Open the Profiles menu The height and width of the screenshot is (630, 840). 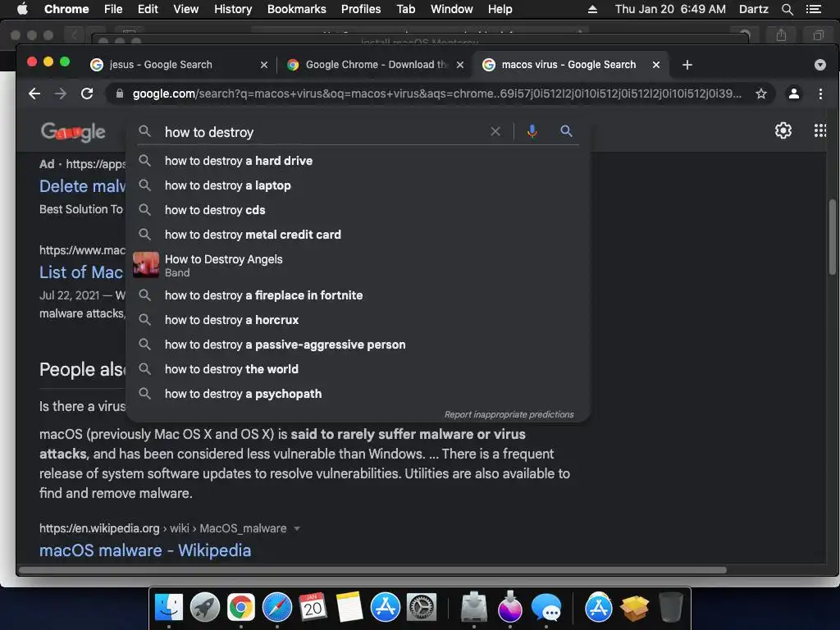tap(361, 9)
